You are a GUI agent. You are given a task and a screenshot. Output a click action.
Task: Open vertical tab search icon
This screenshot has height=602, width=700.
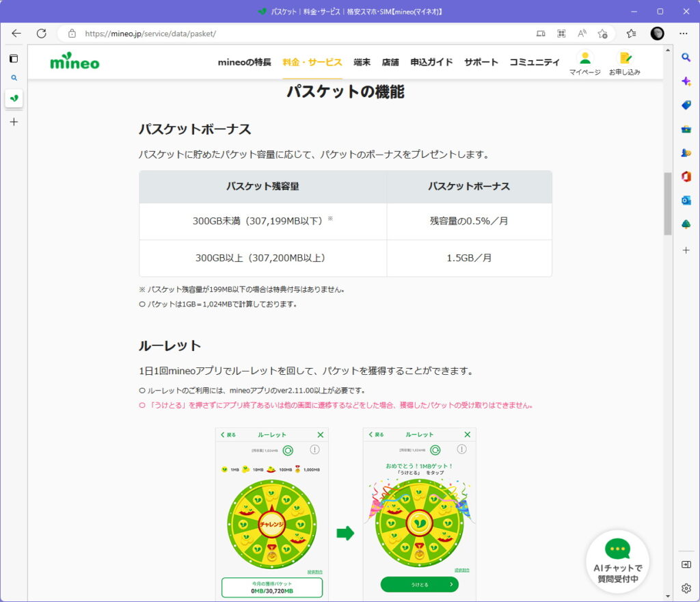tap(14, 78)
